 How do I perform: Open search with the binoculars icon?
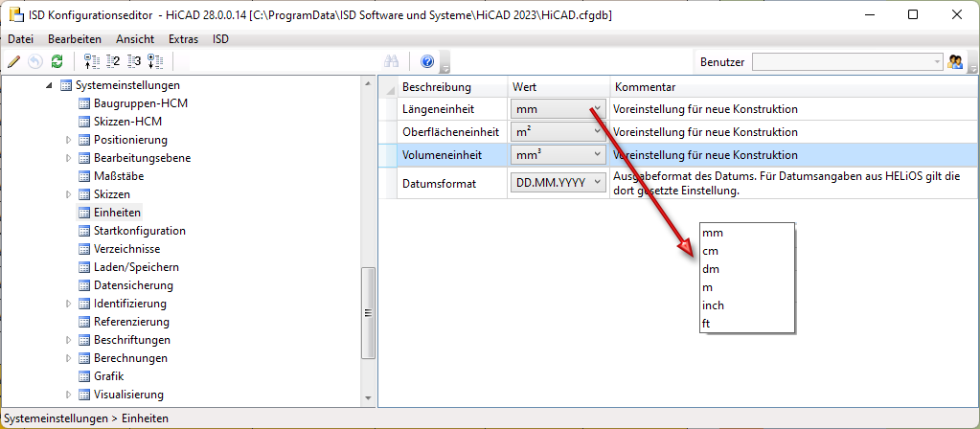tap(392, 61)
